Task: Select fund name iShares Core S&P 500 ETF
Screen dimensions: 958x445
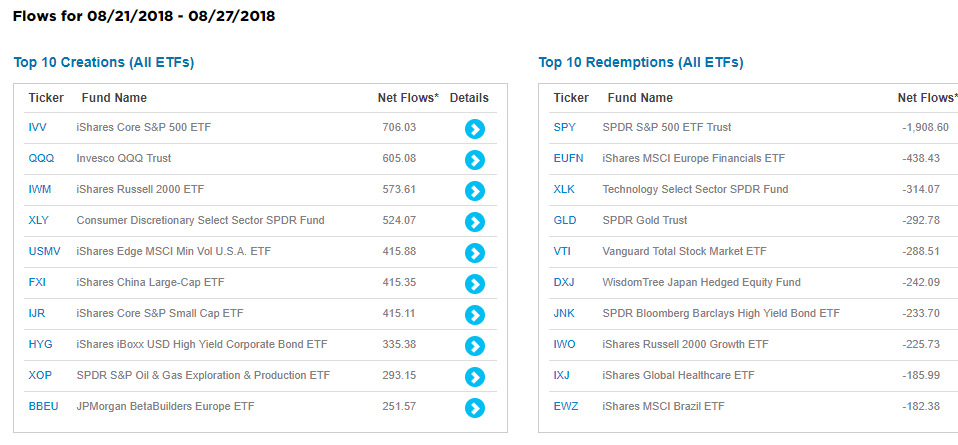Action: tap(144, 127)
